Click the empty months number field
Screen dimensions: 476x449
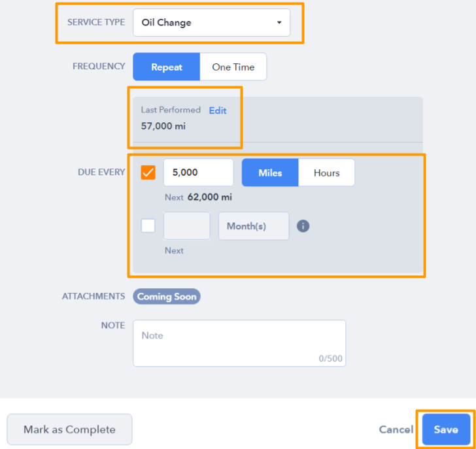tap(187, 226)
